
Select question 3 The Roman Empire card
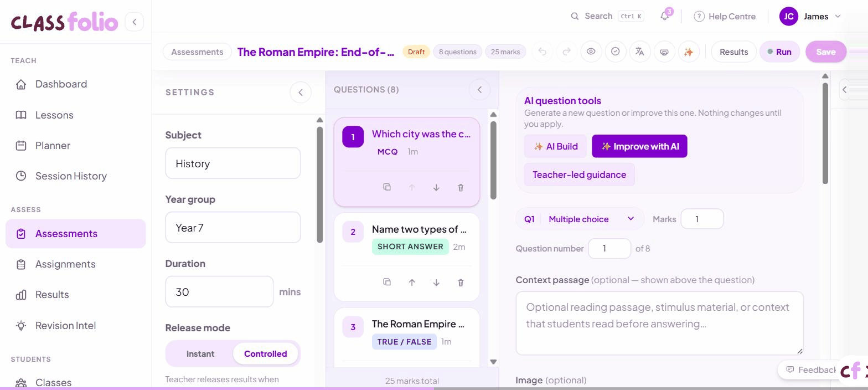click(x=407, y=337)
